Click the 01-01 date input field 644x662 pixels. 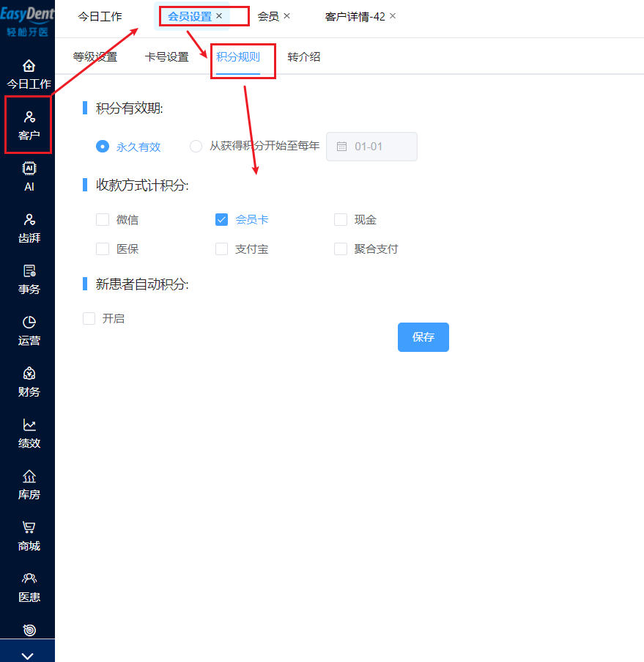[371, 147]
